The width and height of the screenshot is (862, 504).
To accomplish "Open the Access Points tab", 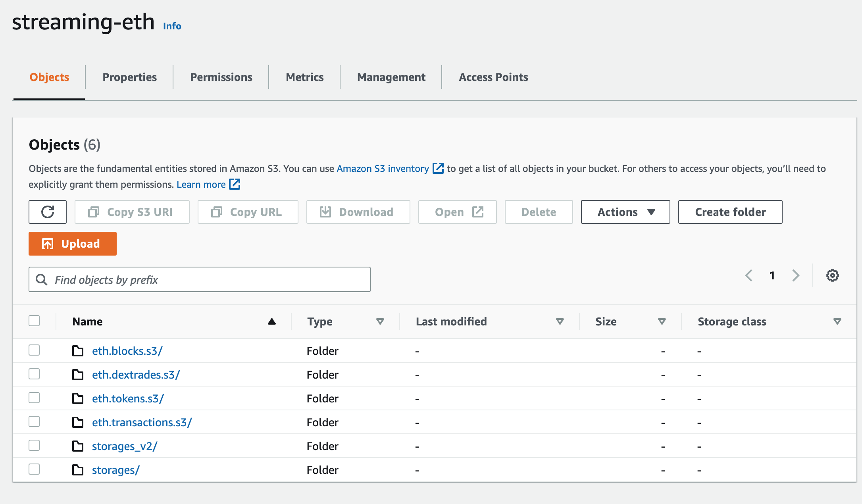I will pyautogui.click(x=493, y=77).
